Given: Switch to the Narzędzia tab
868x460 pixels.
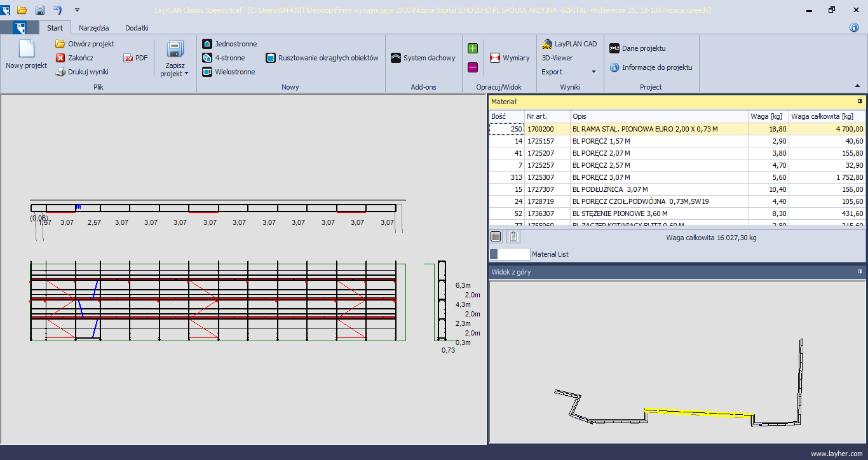Looking at the screenshot, I should point(93,28).
